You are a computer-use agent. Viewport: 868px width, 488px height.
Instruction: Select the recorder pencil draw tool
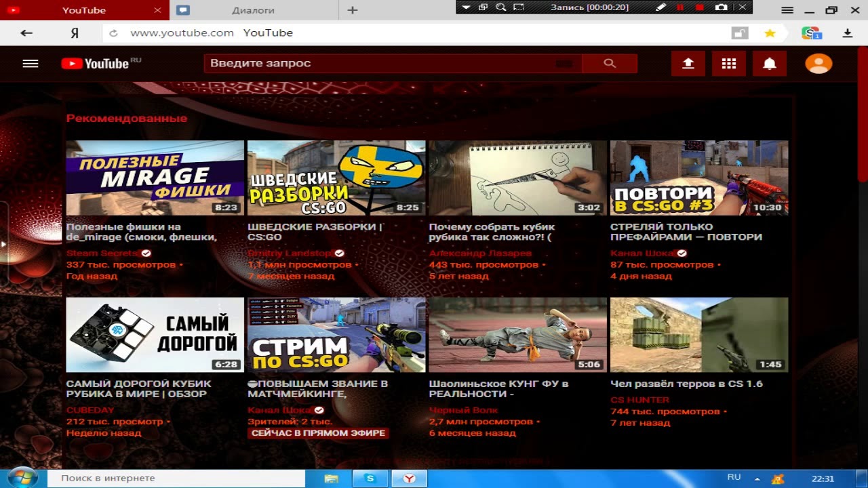click(x=661, y=7)
